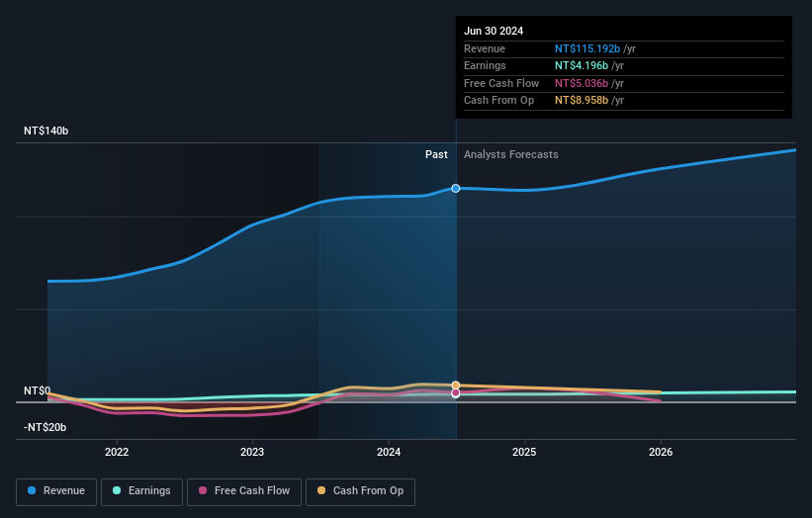Click the NT$140b y-axis label
Viewport: 812px width, 518px height.
point(46,130)
